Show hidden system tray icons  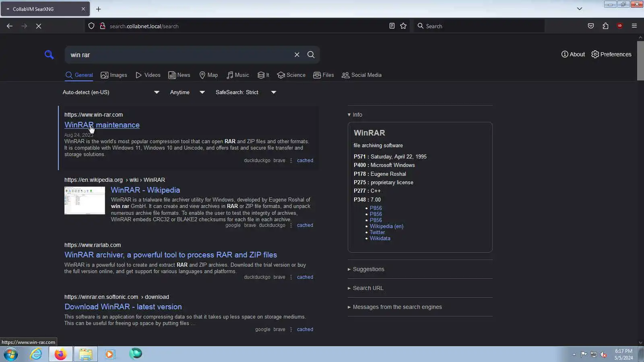[x=574, y=354]
